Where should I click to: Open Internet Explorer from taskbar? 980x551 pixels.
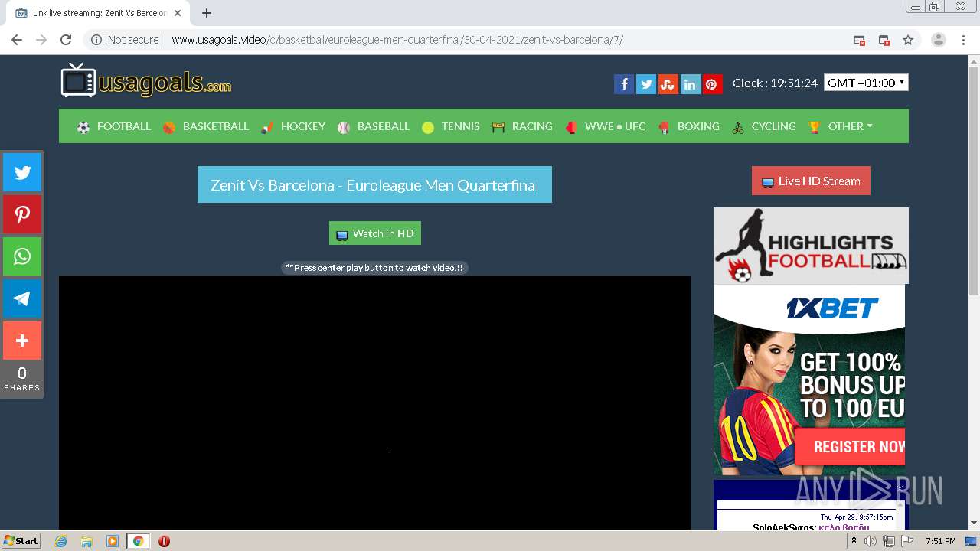(x=60, y=541)
